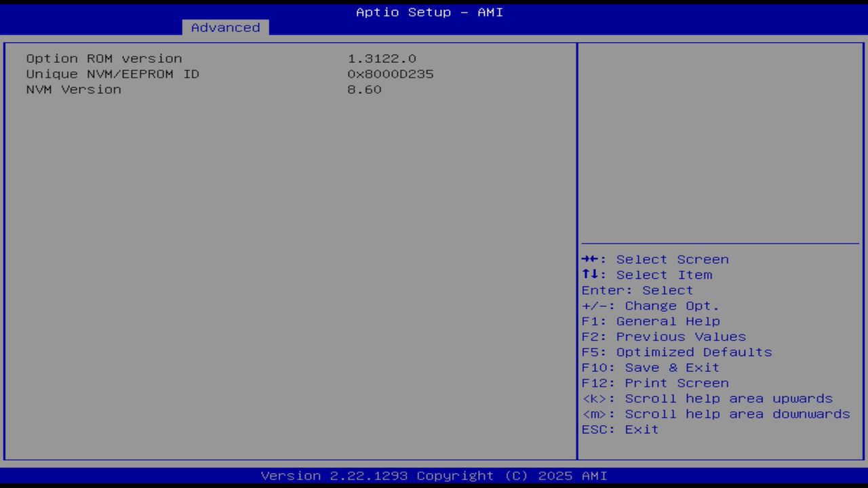Select the Option ROM version entry
The width and height of the screenshot is (868, 488).
104,58
